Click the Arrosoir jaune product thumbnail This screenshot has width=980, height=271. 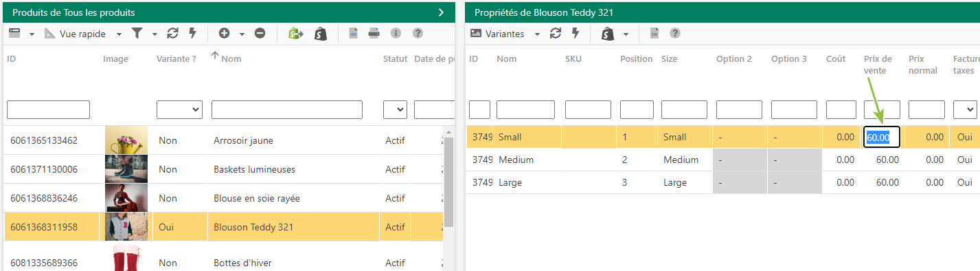click(x=126, y=140)
